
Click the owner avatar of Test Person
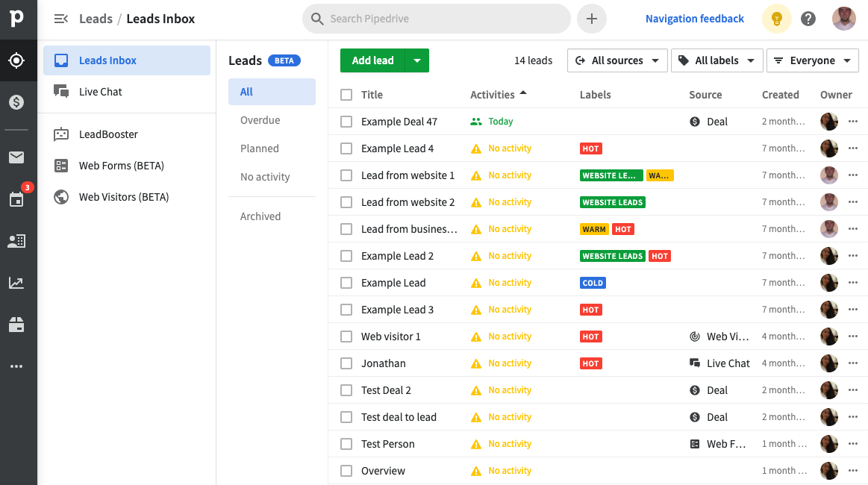(828, 444)
